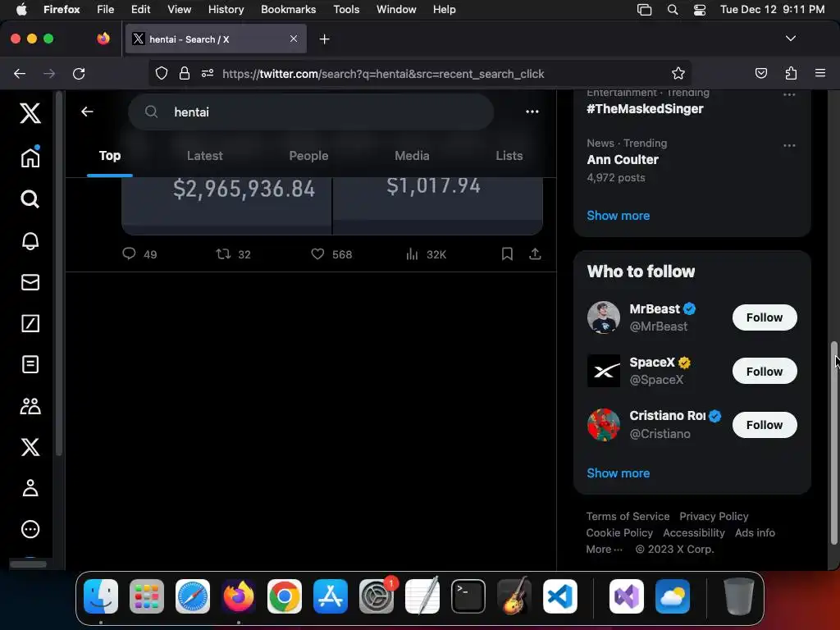Open Communities people icon in sidebar
This screenshot has height=630, width=840.
click(30, 406)
